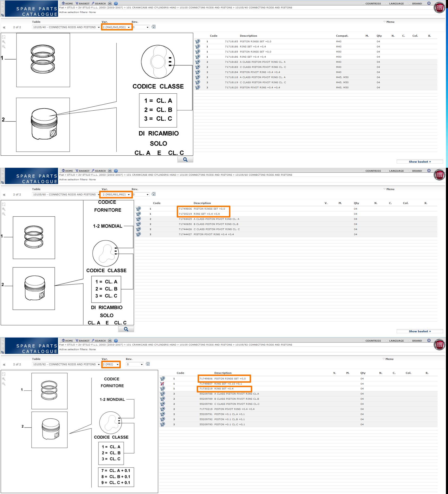Open Menu expander in 10105/92 panel
This screenshot has width=448, height=494.
(x=389, y=359)
